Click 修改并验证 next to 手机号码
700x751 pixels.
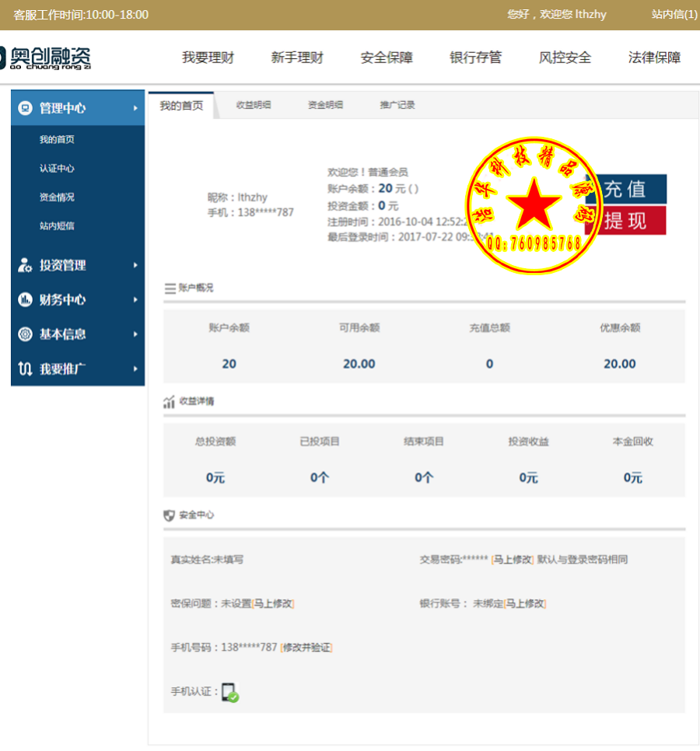click(x=306, y=648)
